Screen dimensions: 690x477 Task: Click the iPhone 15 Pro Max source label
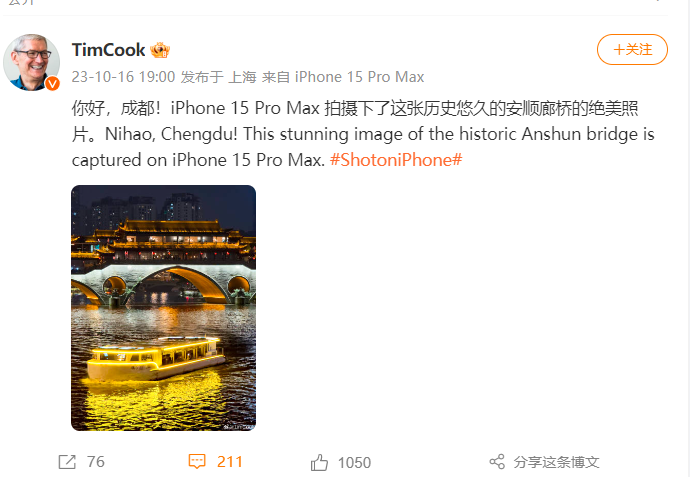click(360, 77)
